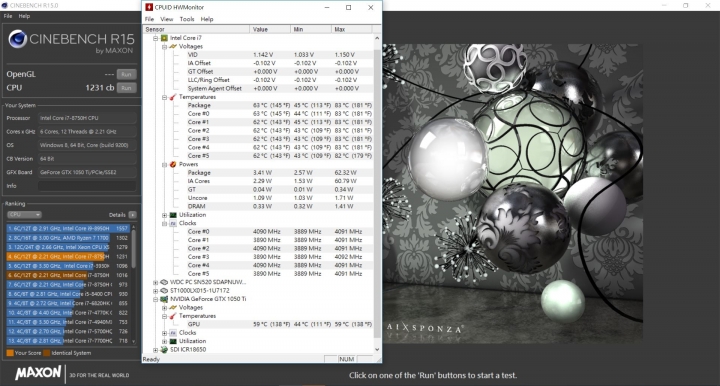
Task: Expand the CPU Utilization node
Action: 164,215
